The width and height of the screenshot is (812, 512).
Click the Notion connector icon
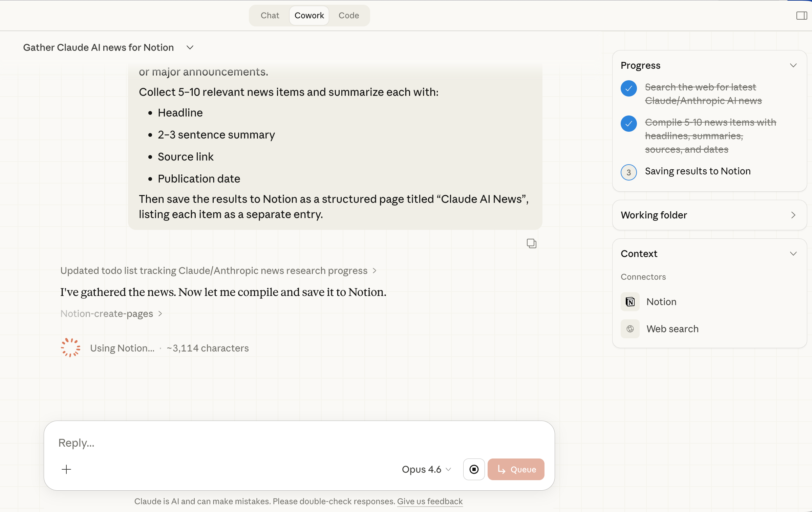[x=630, y=302]
